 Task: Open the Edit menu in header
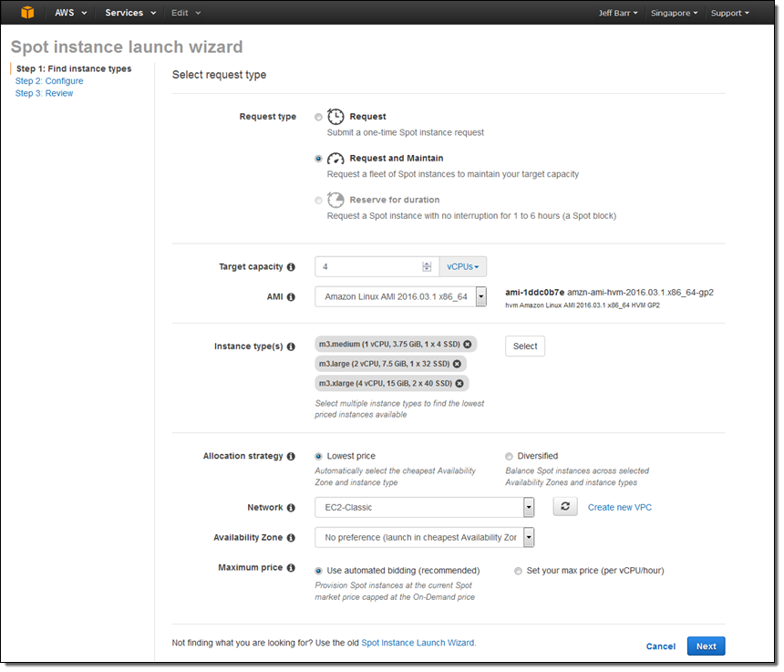point(185,13)
